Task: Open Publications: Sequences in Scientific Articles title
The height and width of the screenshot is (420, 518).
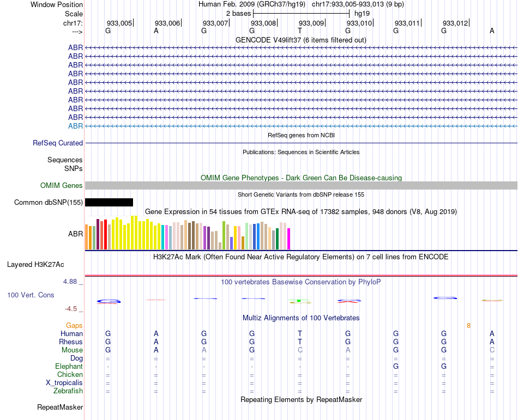Action: [x=301, y=152]
